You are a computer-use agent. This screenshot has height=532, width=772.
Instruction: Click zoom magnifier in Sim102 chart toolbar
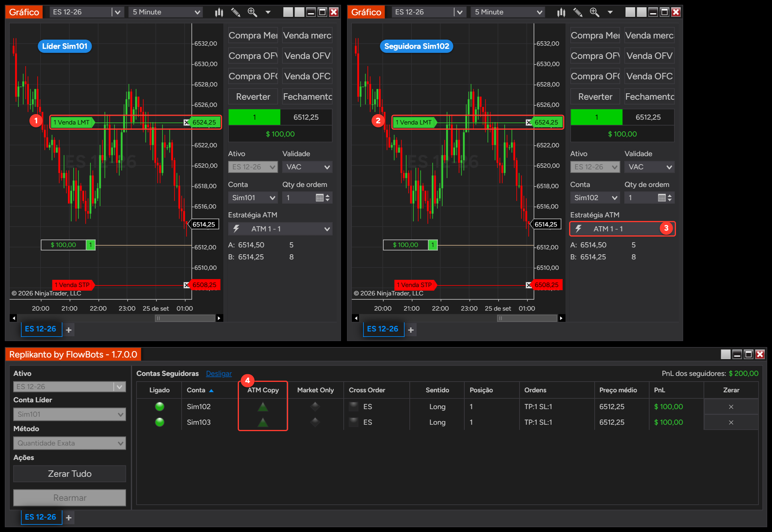(594, 12)
